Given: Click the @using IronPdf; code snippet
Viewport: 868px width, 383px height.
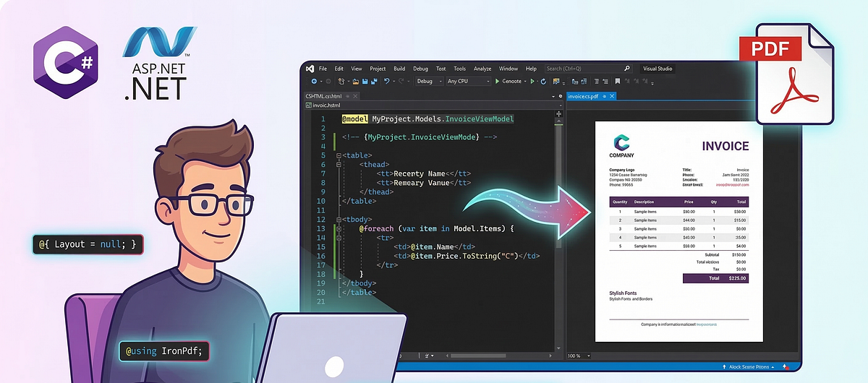Looking at the screenshot, I should [x=164, y=351].
